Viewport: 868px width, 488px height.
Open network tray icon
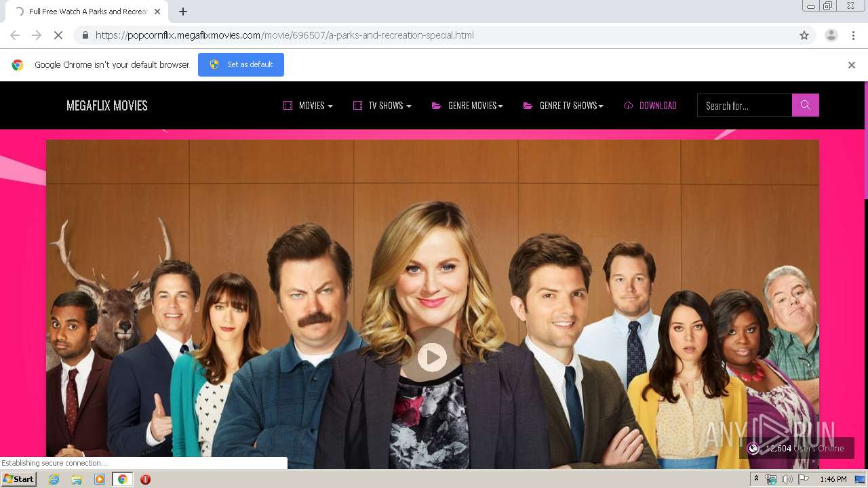point(771,479)
